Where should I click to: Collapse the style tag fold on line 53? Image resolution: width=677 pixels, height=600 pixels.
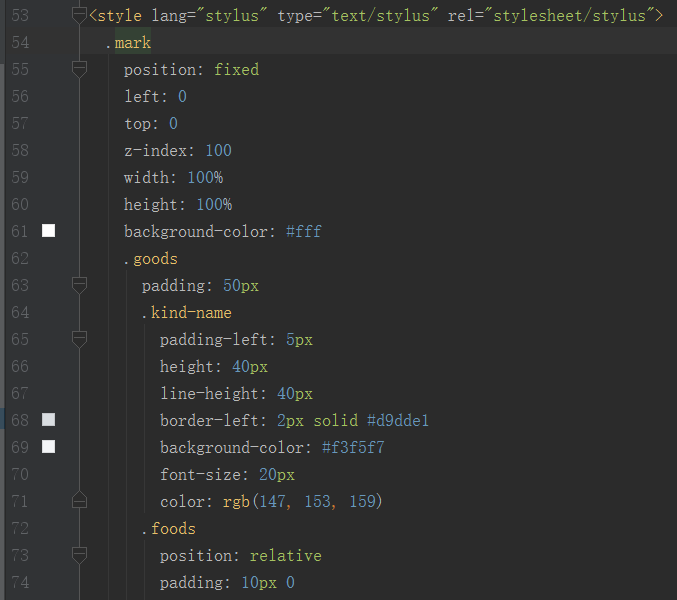79,16
